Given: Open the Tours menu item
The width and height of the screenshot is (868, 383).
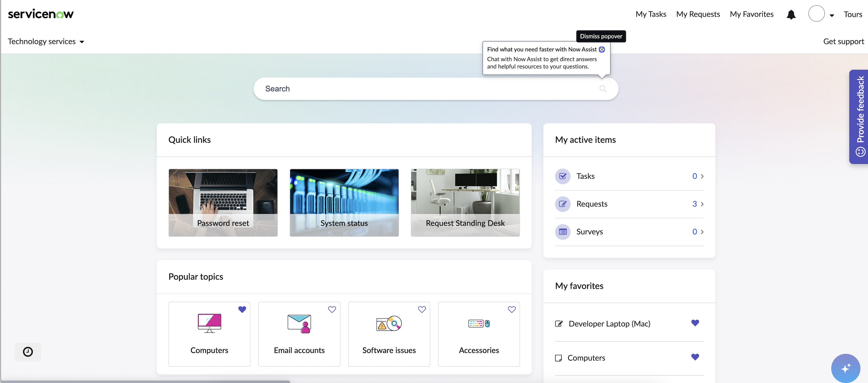Looking at the screenshot, I should point(853,14).
